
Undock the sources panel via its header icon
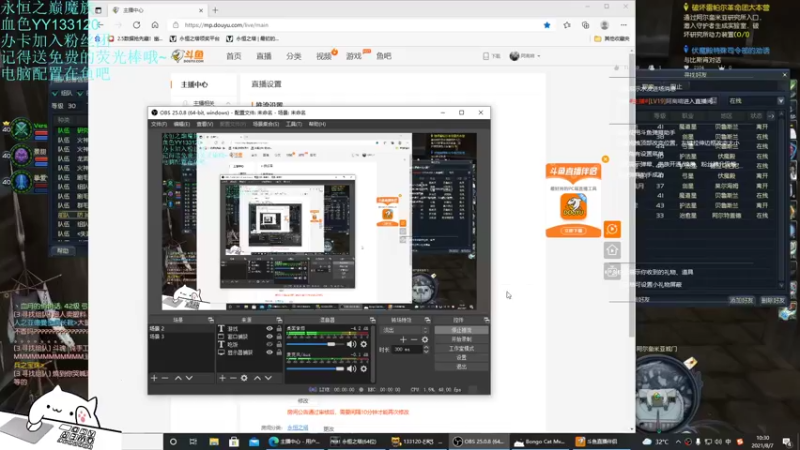279,320
